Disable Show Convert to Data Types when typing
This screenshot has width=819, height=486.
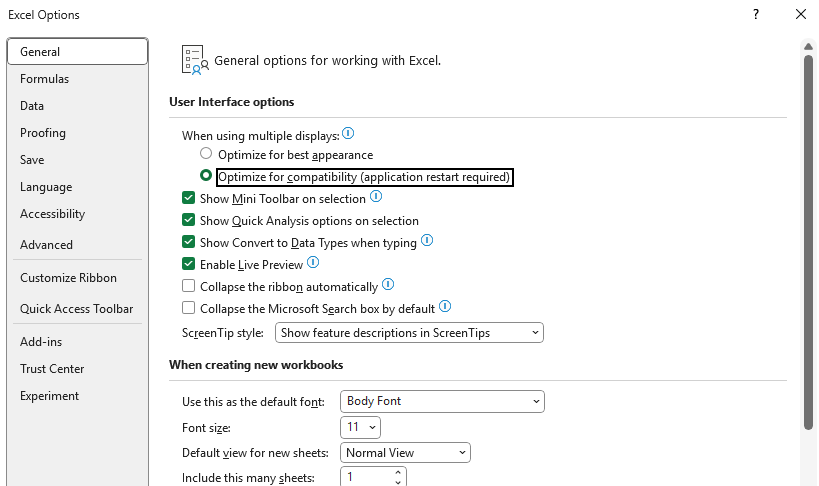pos(189,241)
